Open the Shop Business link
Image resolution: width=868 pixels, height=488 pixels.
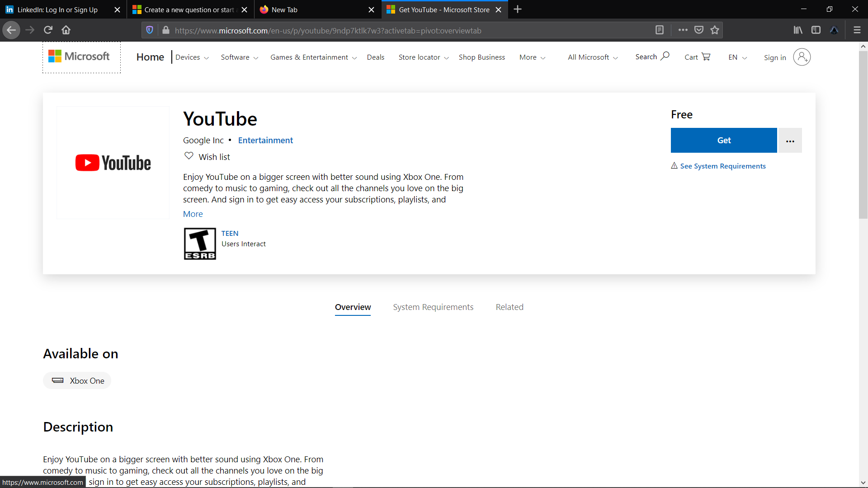pyautogui.click(x=482, y=57)
